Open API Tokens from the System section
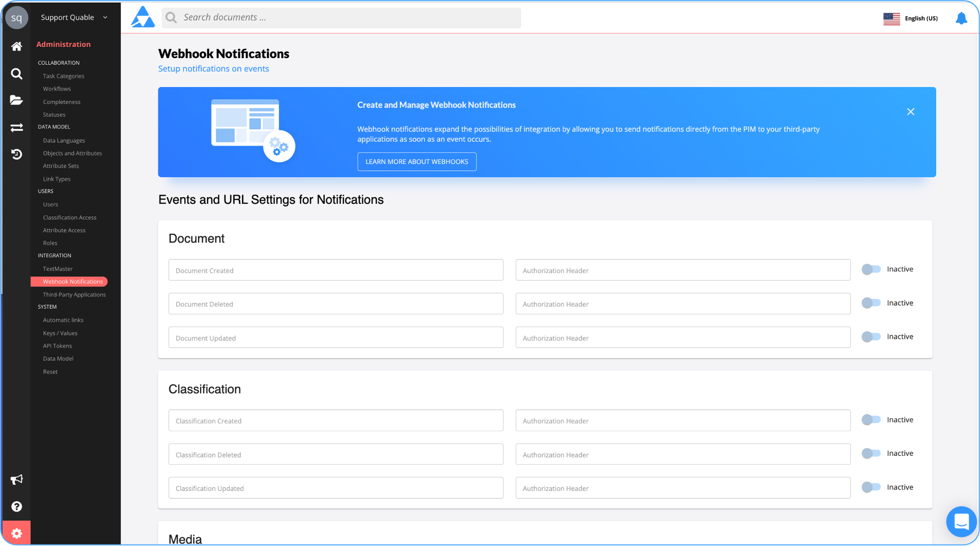This screenshot has width=980, height=546. click(57, 346)
